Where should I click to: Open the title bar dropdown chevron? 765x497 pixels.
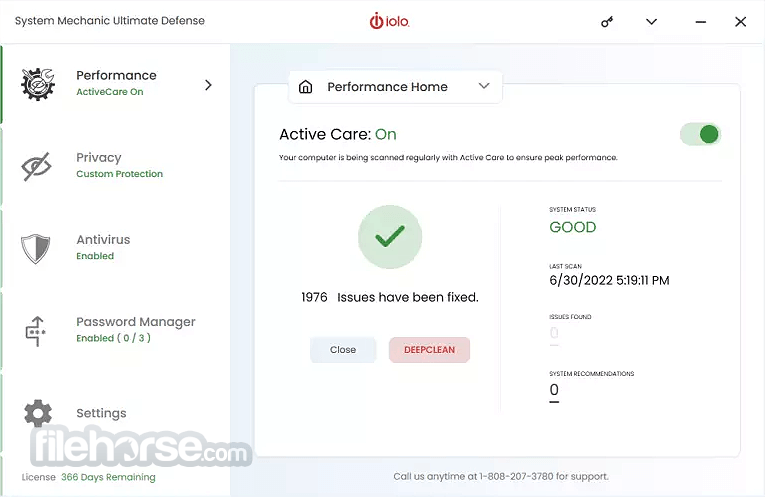651,21
